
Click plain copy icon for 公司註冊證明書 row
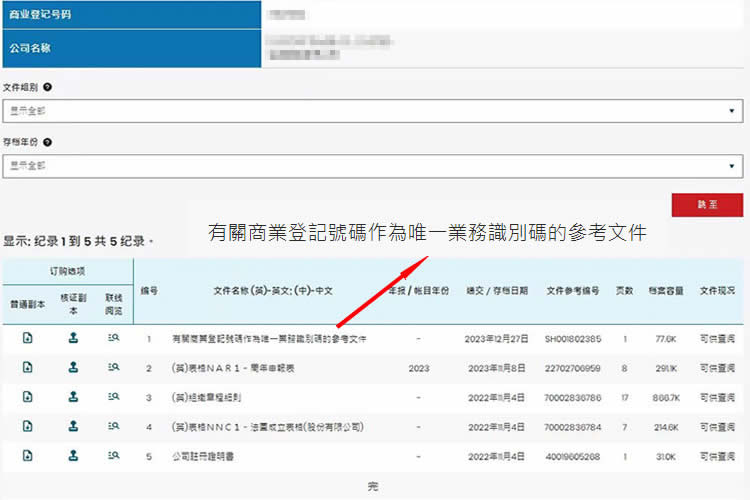pos(27,456)
